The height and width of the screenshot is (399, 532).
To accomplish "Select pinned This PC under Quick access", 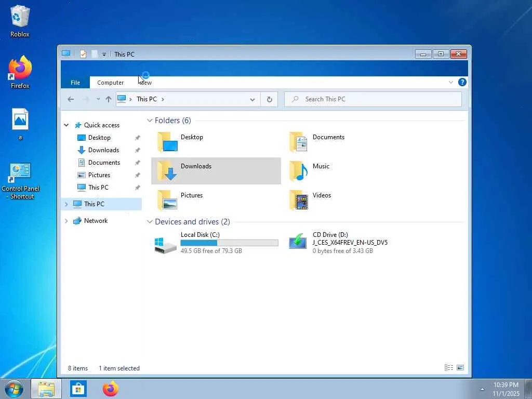I will click(x=98, y=187).
